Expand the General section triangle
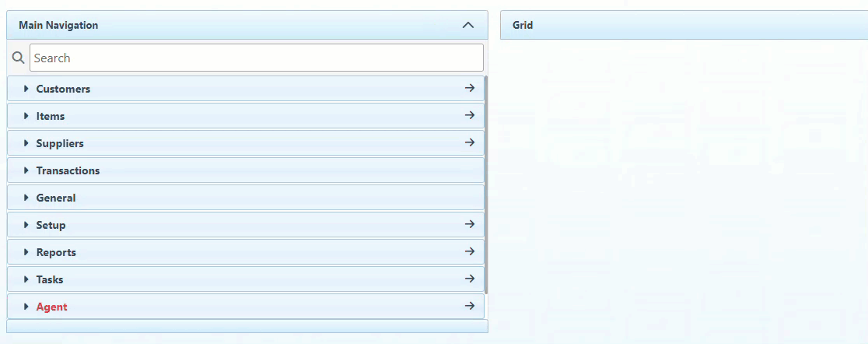The height and width of the screenshot is (344, 868). click(26, 198)
